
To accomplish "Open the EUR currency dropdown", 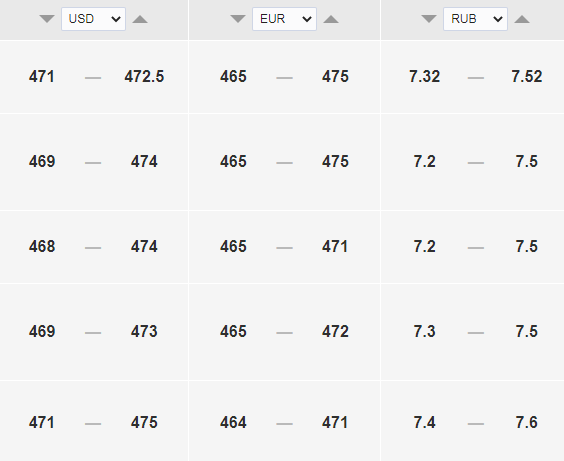I will [285, 19].
